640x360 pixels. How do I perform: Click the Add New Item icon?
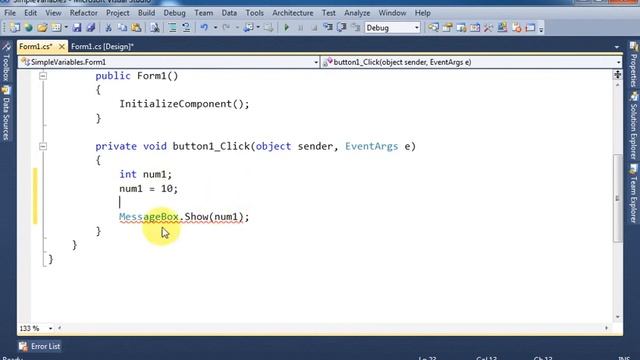pos(56,28)
